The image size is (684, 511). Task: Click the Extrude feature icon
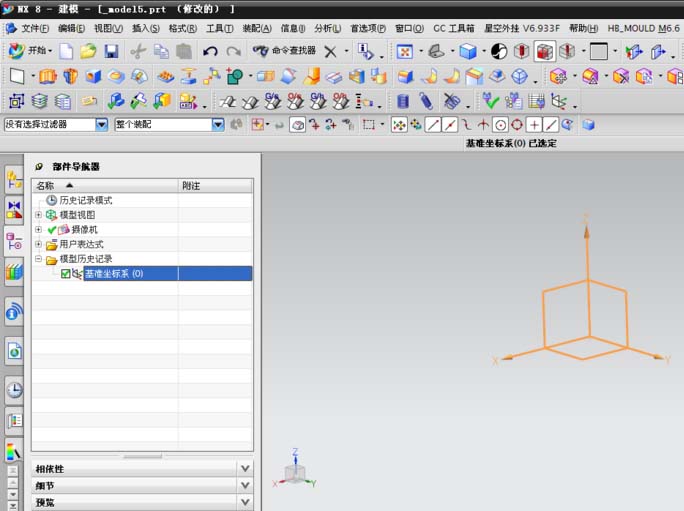[48, 76]
